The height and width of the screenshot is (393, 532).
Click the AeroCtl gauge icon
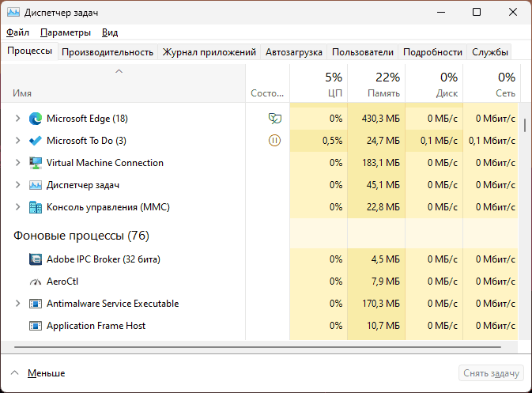point(36,282)
